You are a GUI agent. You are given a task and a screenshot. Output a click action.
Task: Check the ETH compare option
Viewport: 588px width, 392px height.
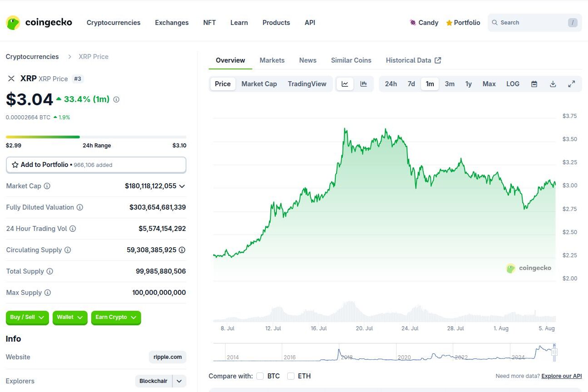pyautogui.click(x=290, y=376)
